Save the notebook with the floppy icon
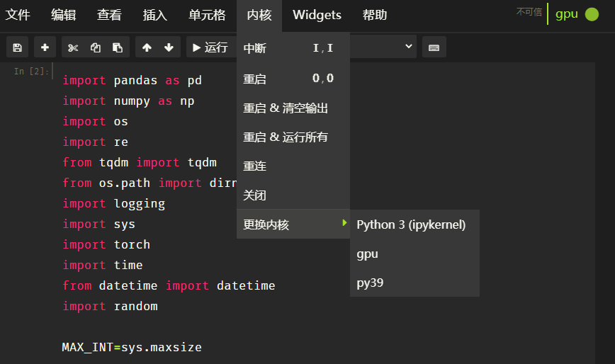615x364 pixels. click(17, 47)
